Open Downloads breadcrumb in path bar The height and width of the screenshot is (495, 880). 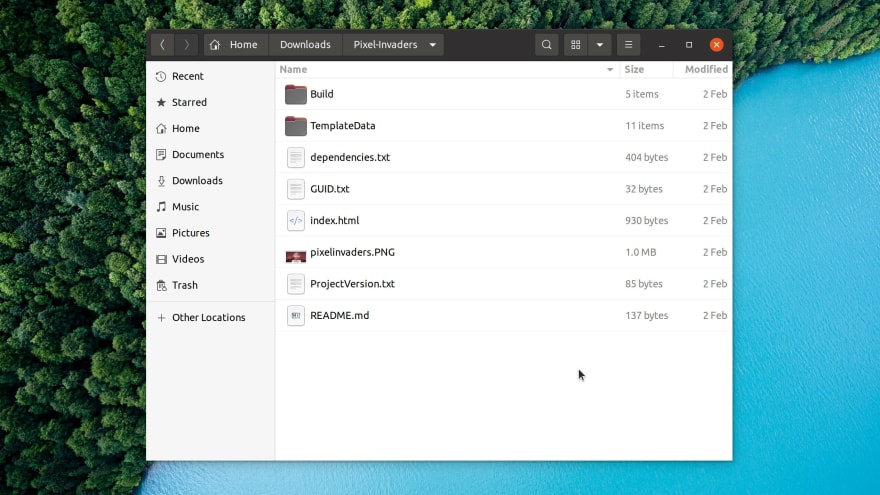coord(305,45)
